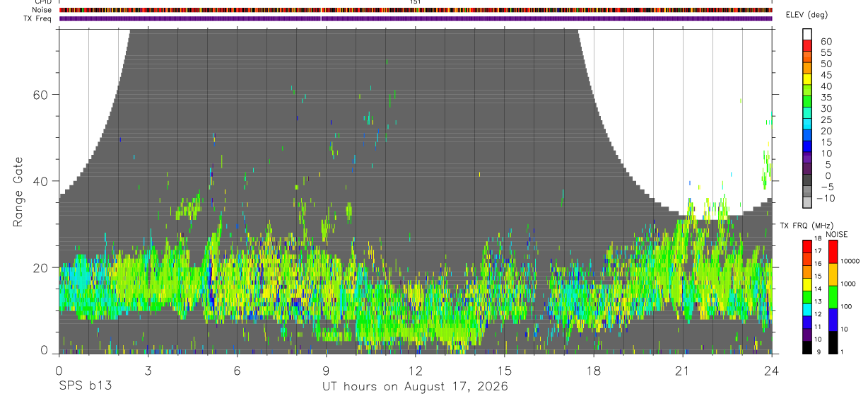
Task: Click the blue 10 NOISE legend swatch
Action: [x=833, y=320]
